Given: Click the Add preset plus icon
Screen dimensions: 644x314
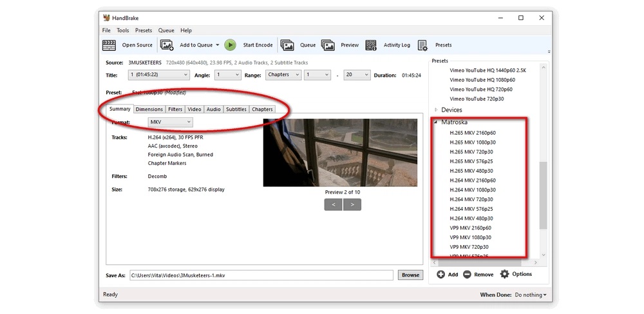Looking at the screenshot, I should (x=440, y=274).
